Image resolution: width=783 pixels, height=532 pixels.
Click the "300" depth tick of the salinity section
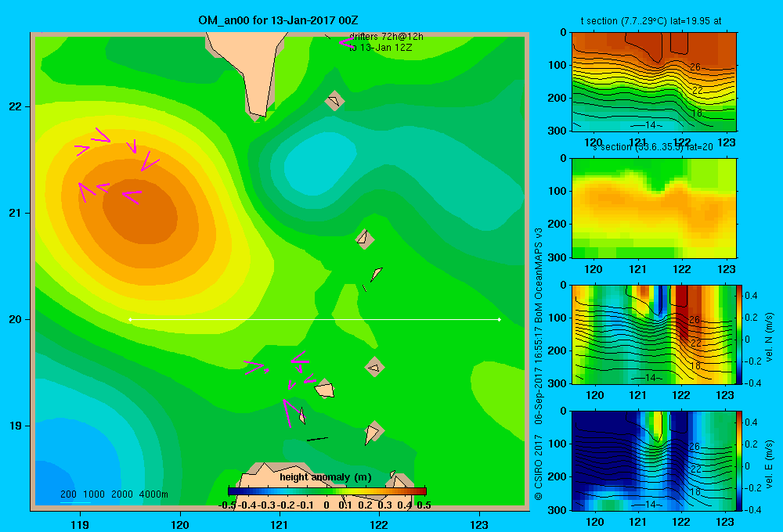pos(557,257)
